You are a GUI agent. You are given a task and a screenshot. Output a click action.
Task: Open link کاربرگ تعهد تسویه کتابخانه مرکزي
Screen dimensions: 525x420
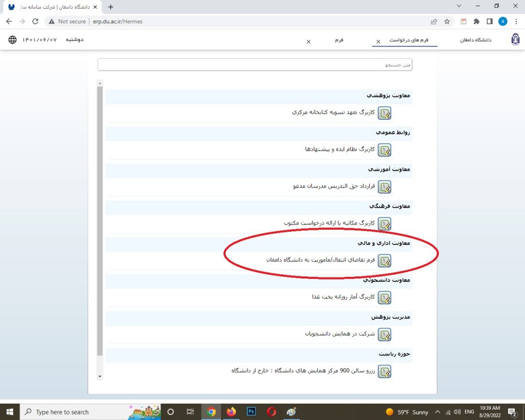333,112
